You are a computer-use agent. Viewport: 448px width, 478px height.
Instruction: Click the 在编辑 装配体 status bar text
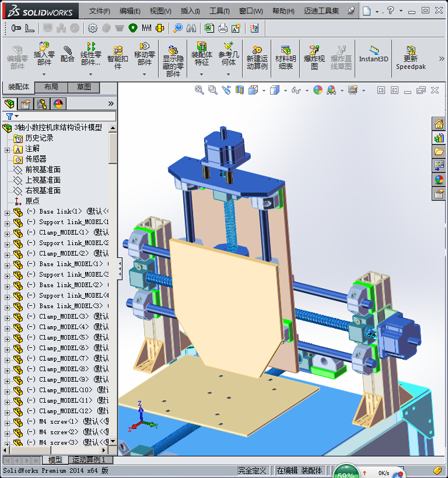point(299,470)
